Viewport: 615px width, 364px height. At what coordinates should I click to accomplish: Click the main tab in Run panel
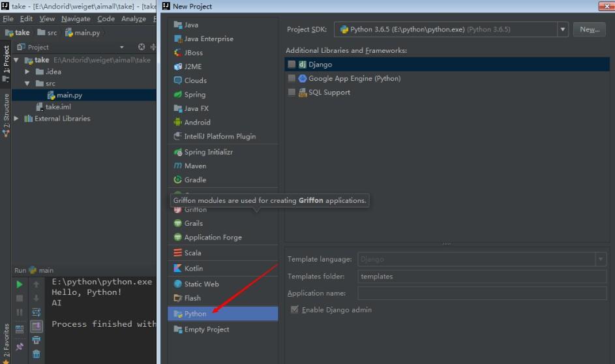(x=42, y=270)
